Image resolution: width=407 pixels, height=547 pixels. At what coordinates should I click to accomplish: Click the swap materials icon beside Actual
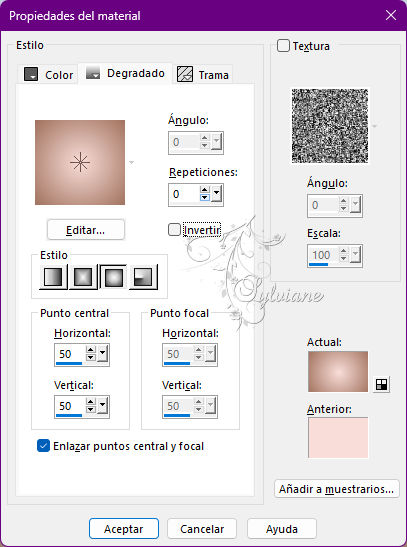click(381, 384)
